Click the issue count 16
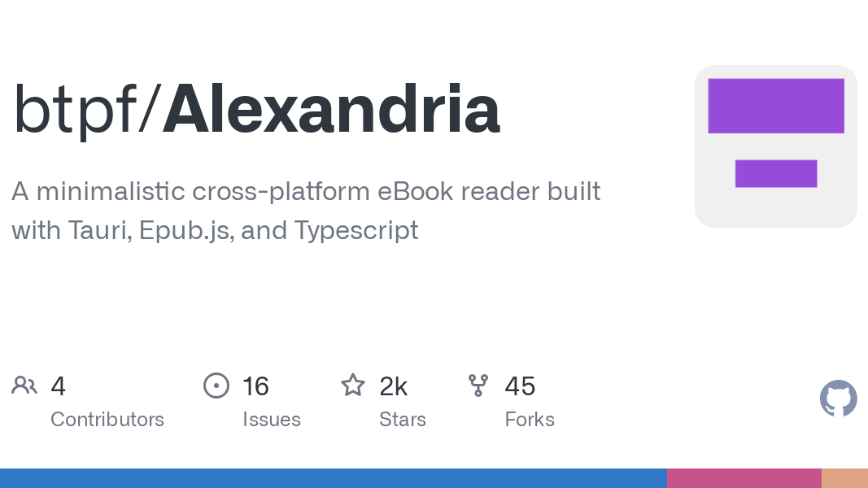Image resolution: width=868 pixels, height=488 pixels. point(255,386)
